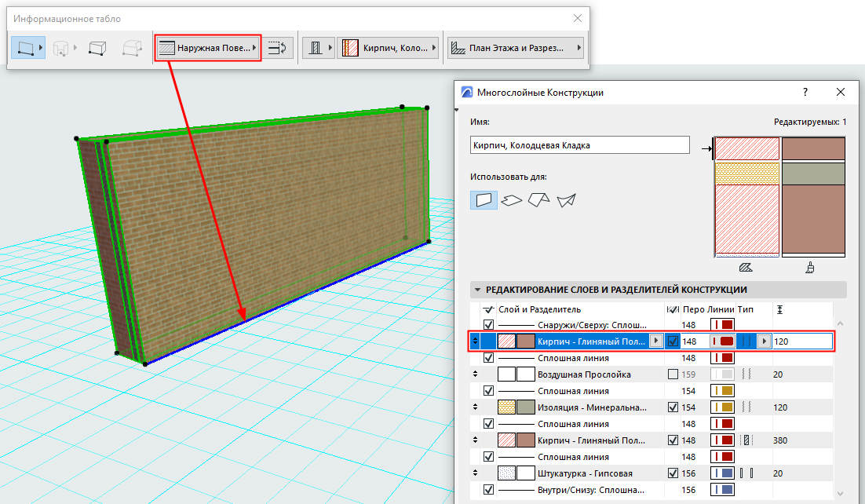Select the Внутри/Снизу: Сплошна… separator row
The image size is (865, 504).
pos(651,490)
